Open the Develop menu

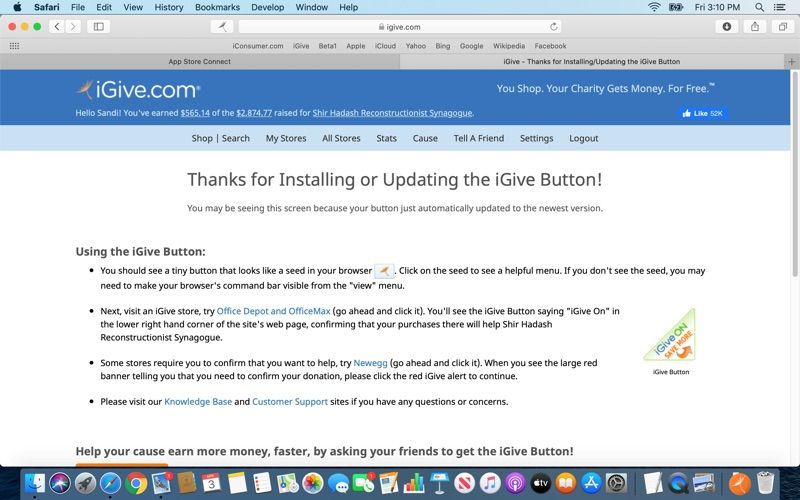coord(268,7)
